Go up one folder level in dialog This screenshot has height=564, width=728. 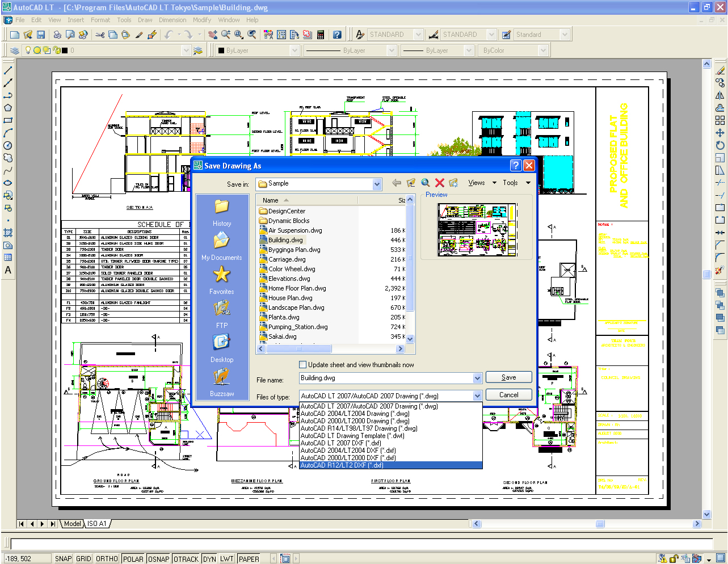coord(411,183)
